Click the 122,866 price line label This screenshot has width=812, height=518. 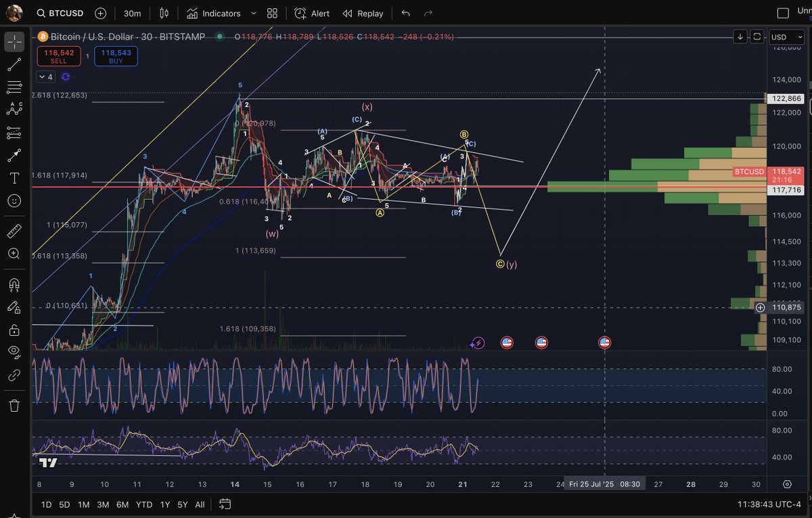point(785,98)
